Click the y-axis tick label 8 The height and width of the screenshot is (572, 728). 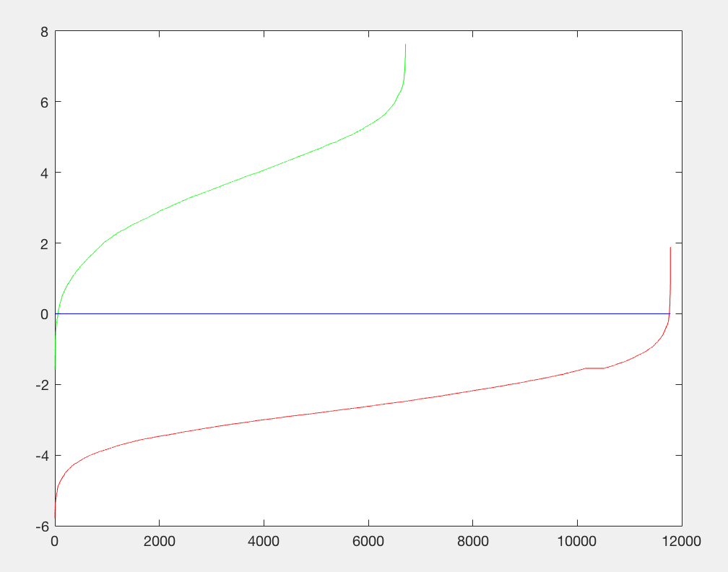pos(44,32)
